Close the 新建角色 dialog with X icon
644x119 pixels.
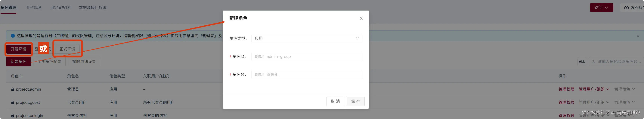pyautogui.click(x=361, y=18)
